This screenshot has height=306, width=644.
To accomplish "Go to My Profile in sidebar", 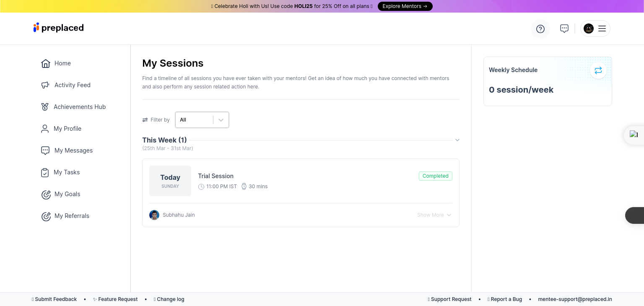I will [68, 129].
